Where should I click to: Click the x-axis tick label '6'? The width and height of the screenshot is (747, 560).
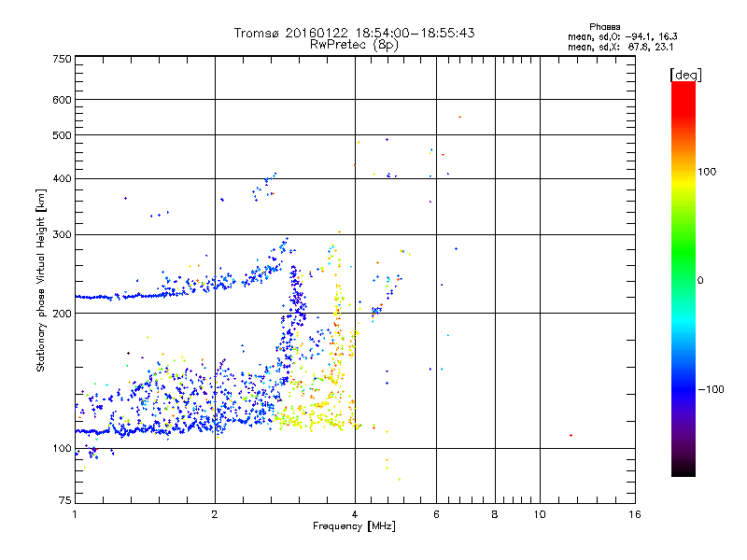pos(436,514)
